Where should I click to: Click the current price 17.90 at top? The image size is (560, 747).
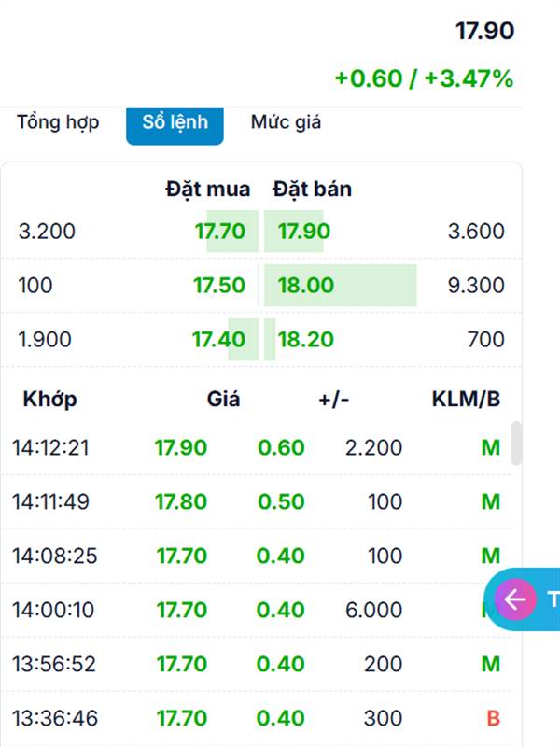(x=484, y=31)
